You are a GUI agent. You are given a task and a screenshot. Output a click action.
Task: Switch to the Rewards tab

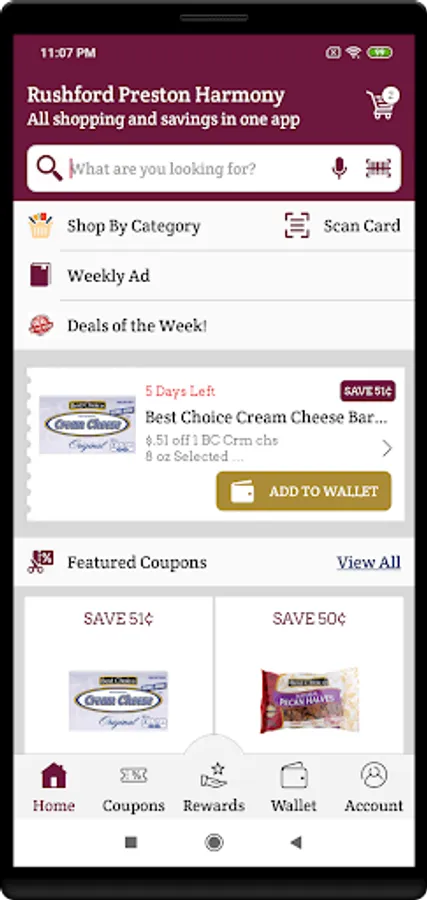coord(214,787)
